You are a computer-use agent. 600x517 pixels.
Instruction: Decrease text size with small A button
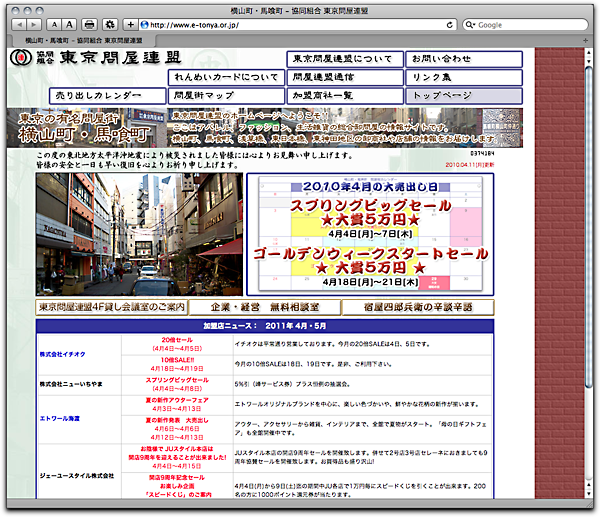[54, 25]
